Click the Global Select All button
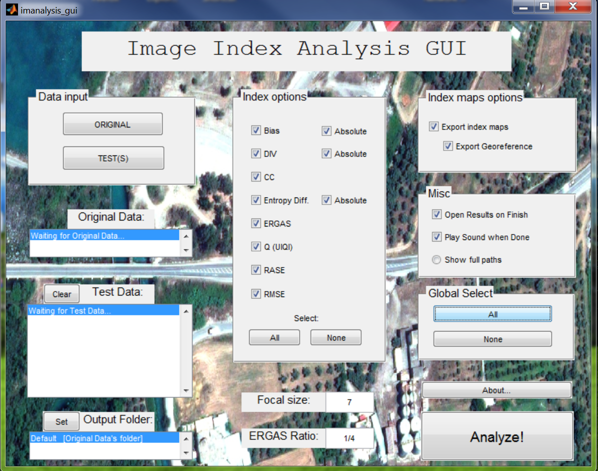This screenshot has height=471, width=598. coord(492,314)
